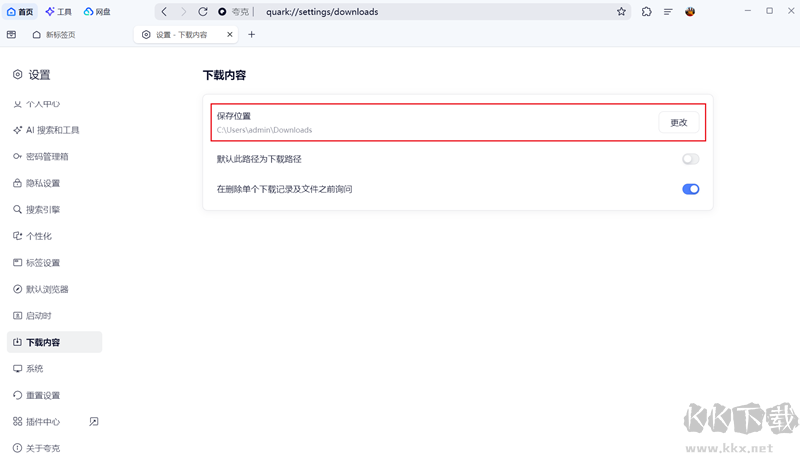Disable 在删除单个下载记录及文件之前询问 toggle
Screen dimensions: 800x455
coord(690,188)
